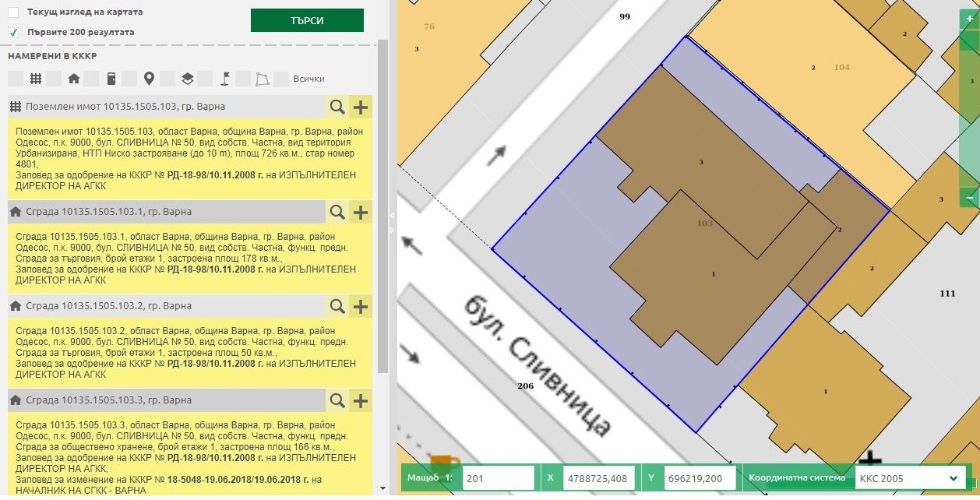
Task: Add Поземлен имот 10135.1505.103 using its plus icon
Action: pyautogui.click(x=361, y=107)
